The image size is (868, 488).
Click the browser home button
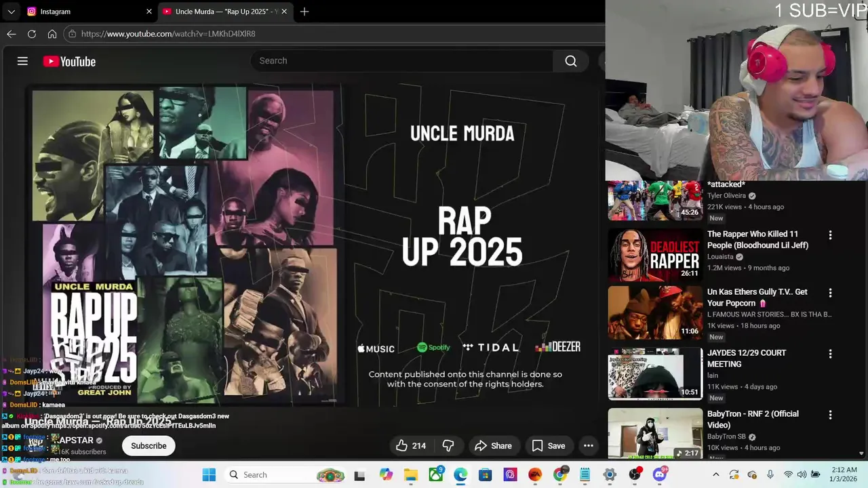coord(52,34)
